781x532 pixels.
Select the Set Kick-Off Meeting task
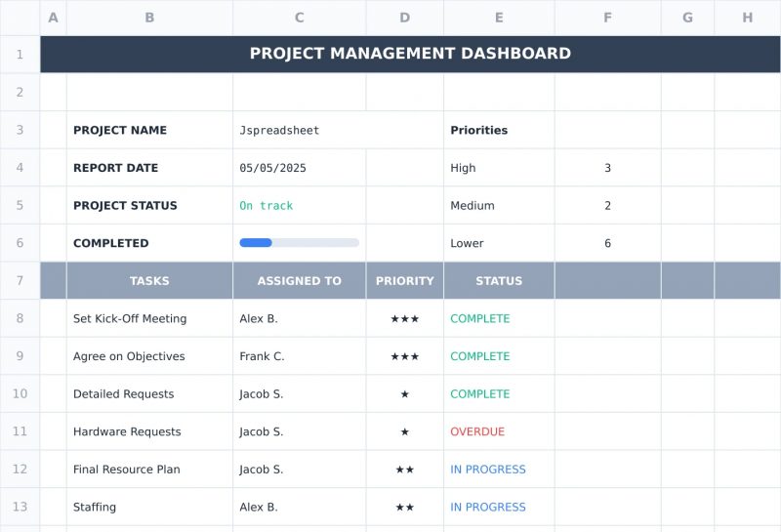(x=149, y=318)
